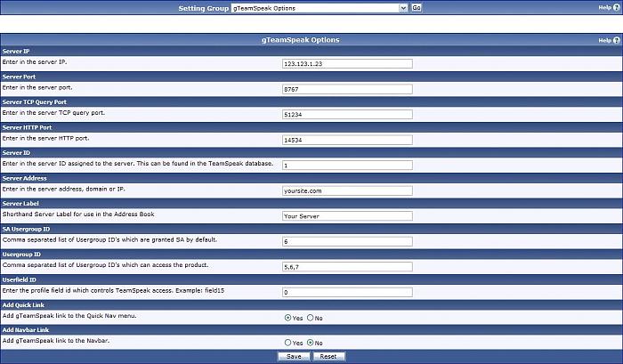Click the Reset button
623x364 pixels.
pos(328,356)
